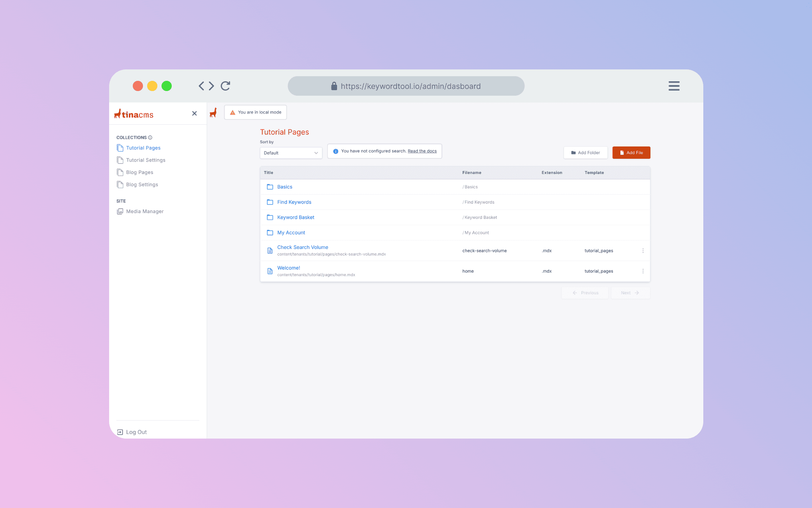The image size is (812, 508).
Task: Click the Collections info icon
Action: (x=150, y=137)
